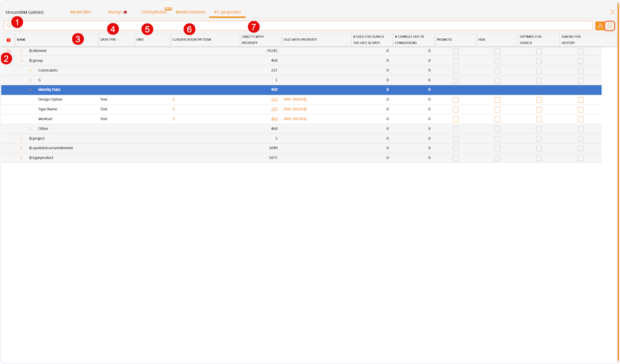Click the IFC property search field
The image size is (620, 364).
coord(298,26)
